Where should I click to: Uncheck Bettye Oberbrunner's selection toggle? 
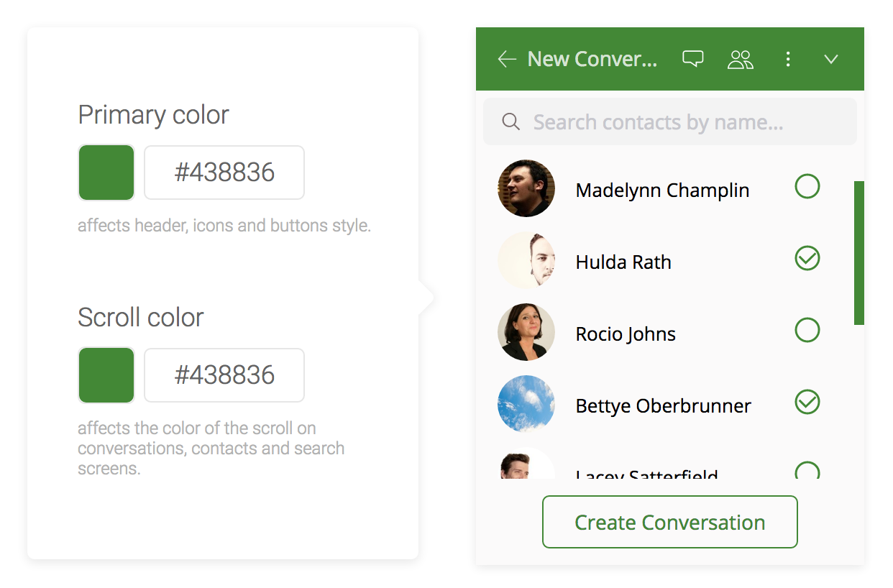click(807, 403)
